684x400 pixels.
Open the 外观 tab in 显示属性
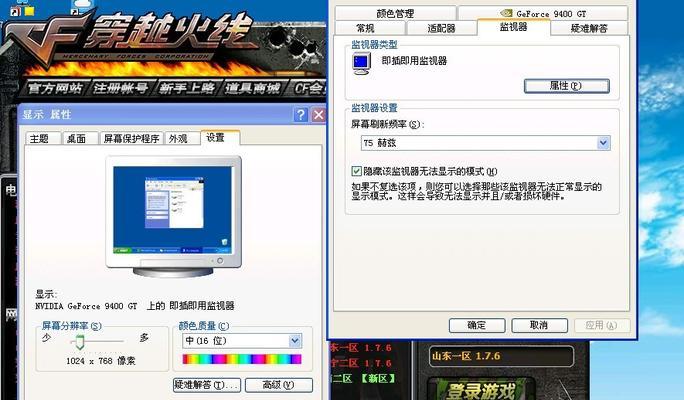(x=182, y=138)
